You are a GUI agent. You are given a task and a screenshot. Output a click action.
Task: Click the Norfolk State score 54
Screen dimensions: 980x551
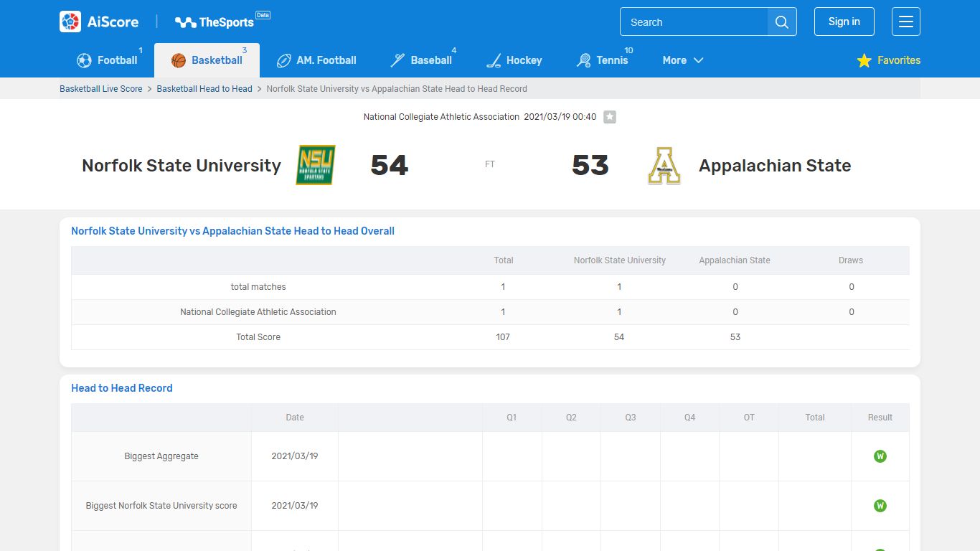coord(390,166)
